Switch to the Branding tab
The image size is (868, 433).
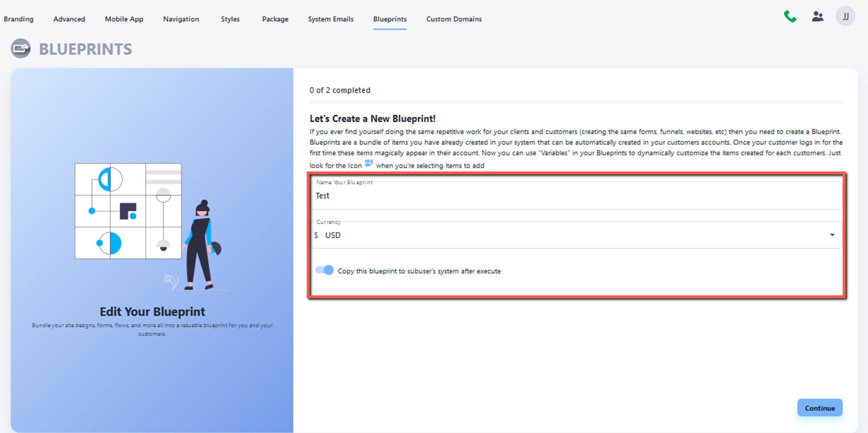click(19, 19)
